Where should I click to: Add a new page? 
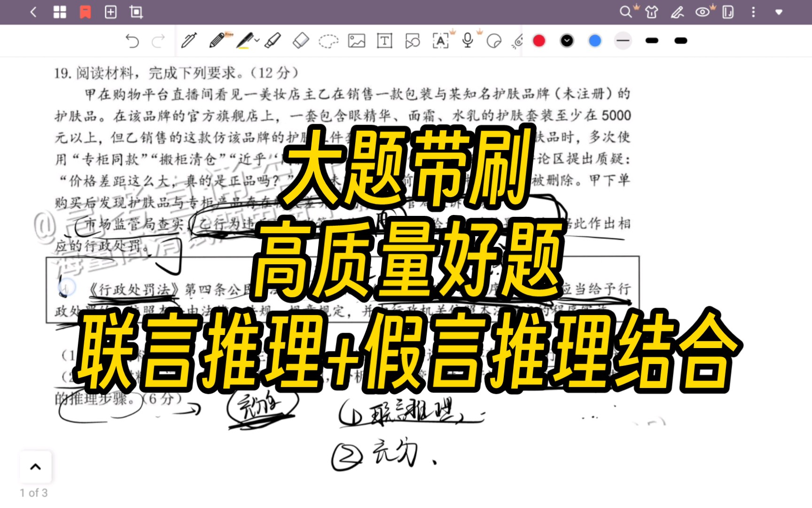(x=110, y=12)
